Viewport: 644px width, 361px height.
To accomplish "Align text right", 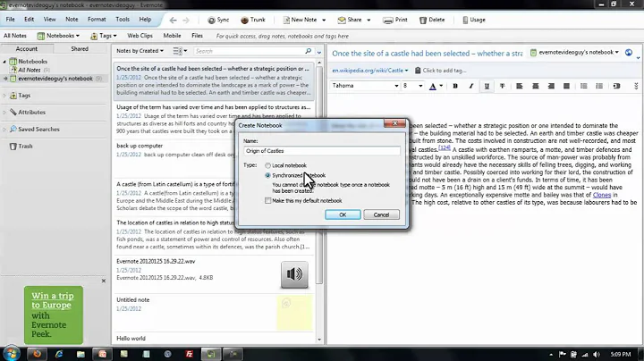I will coord(551,86).
